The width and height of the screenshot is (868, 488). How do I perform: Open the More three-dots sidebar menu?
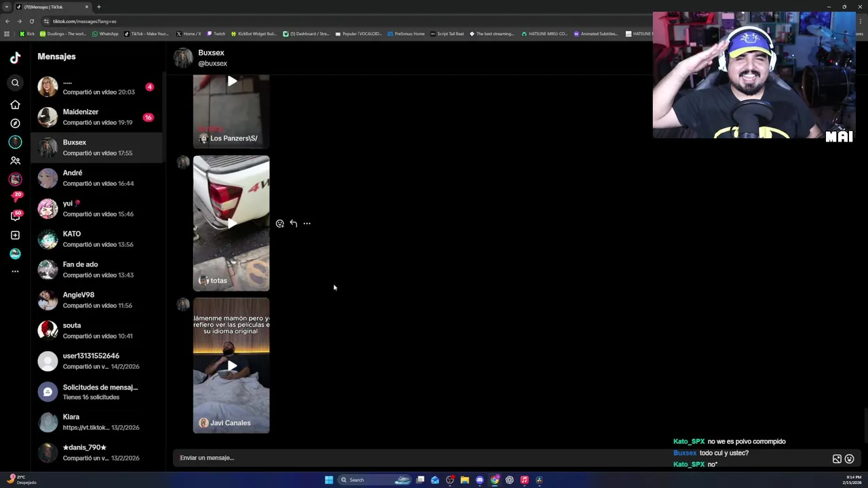[x=15, y=271]
